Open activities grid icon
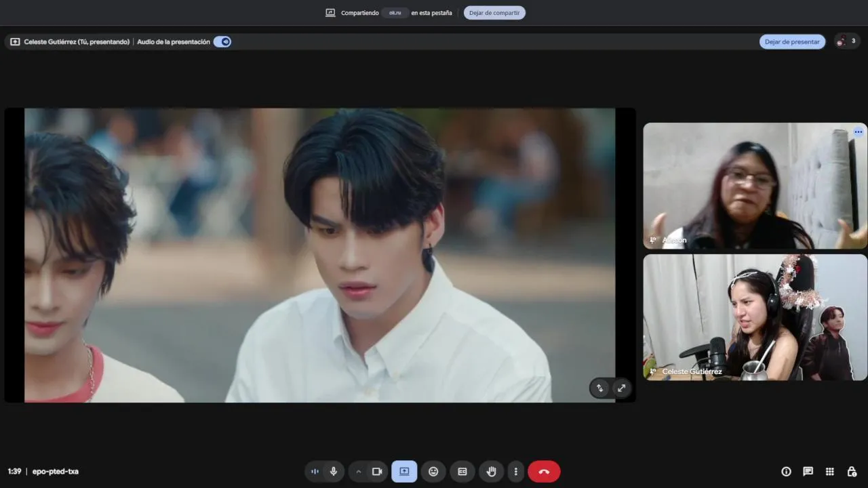The height and width of the screenshot is (488, 868). click(x=829, y=472)
